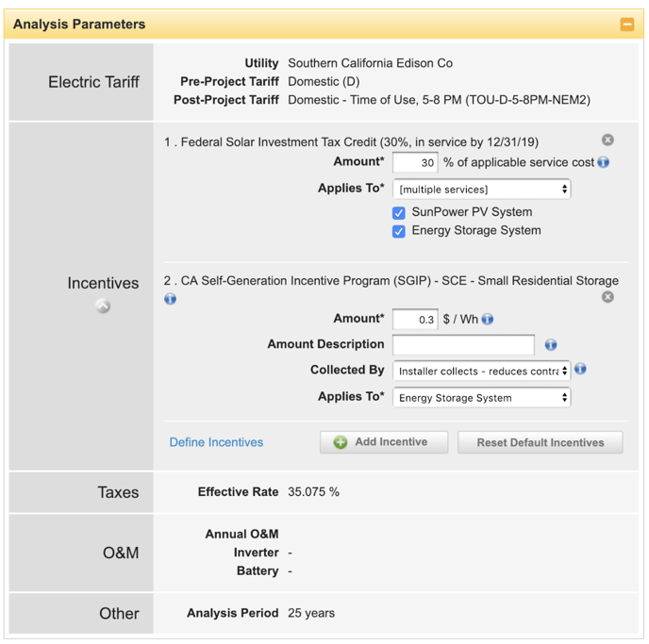
Task: Open info icon beside SGIP incentive title
Action: click(171, 299)
